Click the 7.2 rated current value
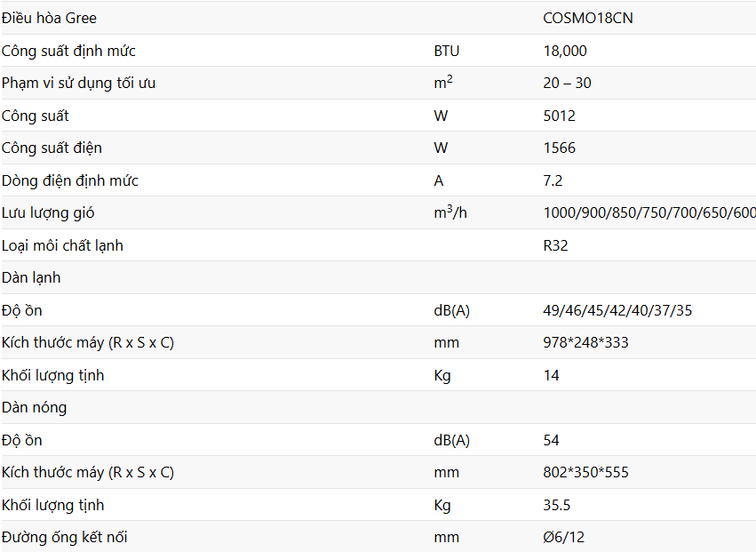 click(553, 180)
